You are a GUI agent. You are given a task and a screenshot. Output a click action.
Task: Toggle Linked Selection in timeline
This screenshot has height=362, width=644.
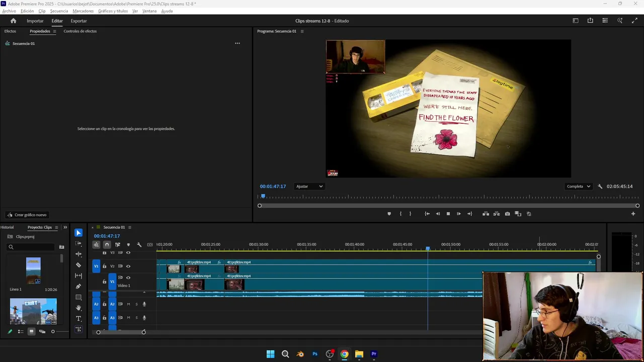(x=118, y=244)
